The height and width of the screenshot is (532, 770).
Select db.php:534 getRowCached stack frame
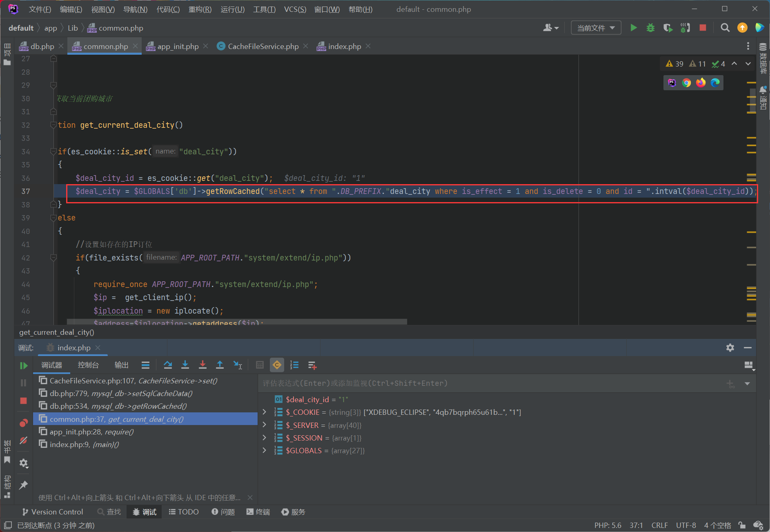(x=118, y=406)
